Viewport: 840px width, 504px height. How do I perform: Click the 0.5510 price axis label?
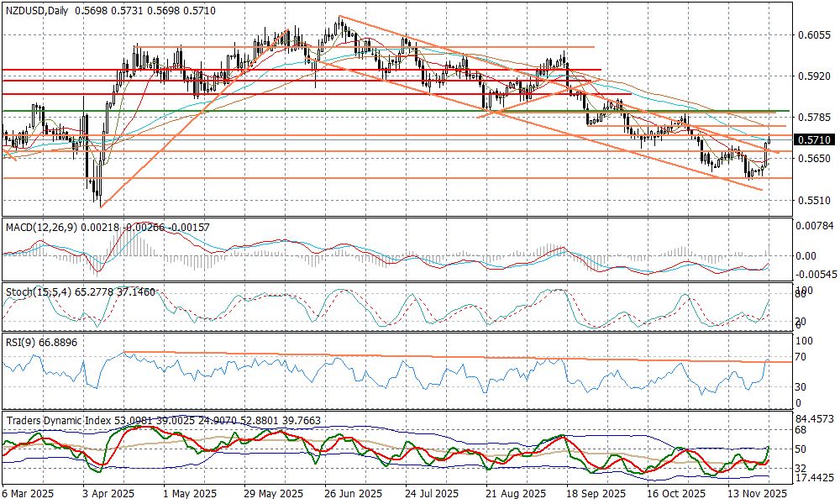tap(813, 200)
